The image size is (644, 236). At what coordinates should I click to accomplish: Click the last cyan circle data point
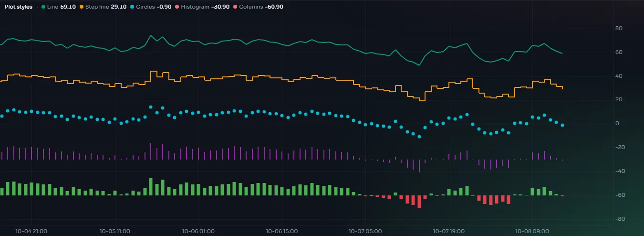coord(563,125)
